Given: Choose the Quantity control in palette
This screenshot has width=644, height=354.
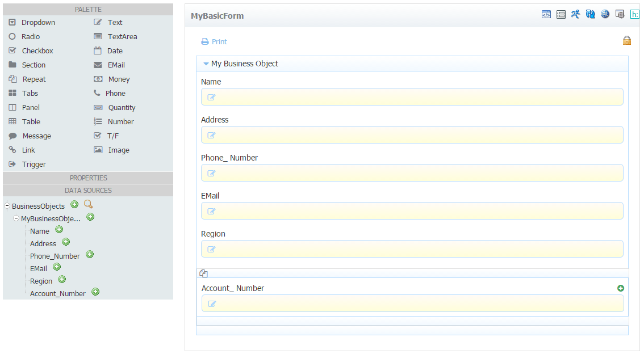Looking at the screenshot, I should tap(115, 107).
